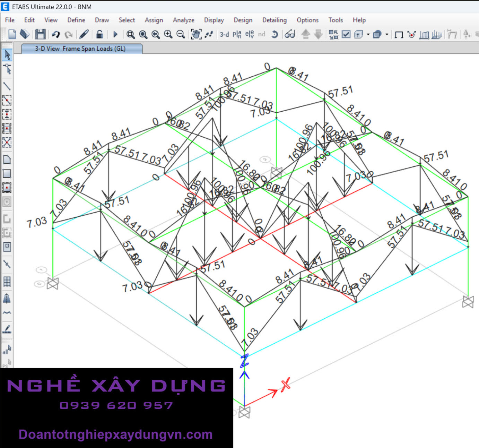Viewport: 479px width, 448px height.
Task: Toggle Set Display Options checkbox icon
Action: 346,34
